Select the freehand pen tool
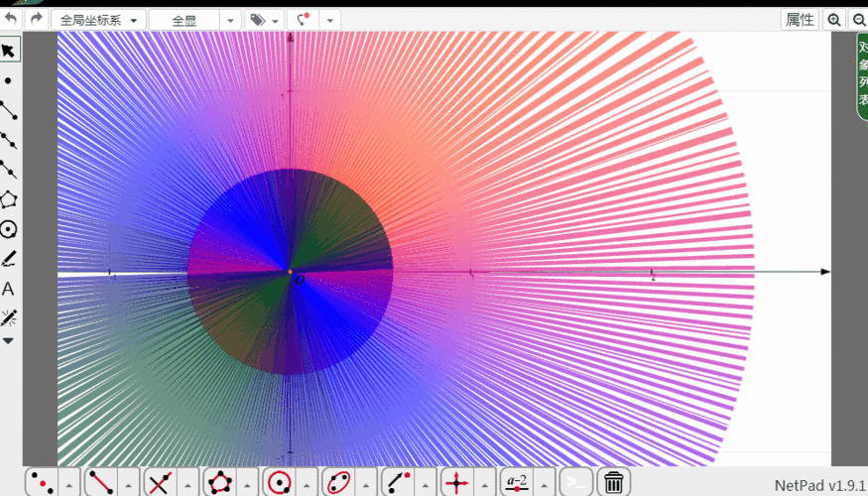868x496 pixels. 9,259
